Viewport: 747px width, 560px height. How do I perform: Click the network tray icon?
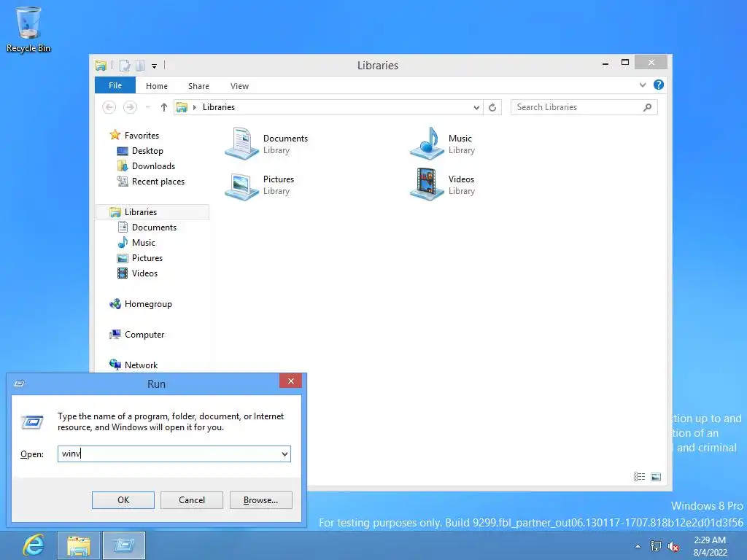(656, 546)
